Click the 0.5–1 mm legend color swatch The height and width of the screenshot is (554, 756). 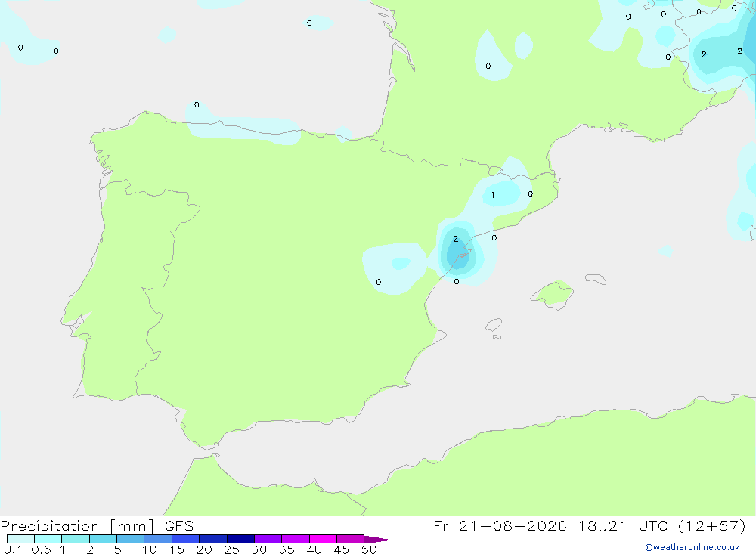click(x=48, y=539)
